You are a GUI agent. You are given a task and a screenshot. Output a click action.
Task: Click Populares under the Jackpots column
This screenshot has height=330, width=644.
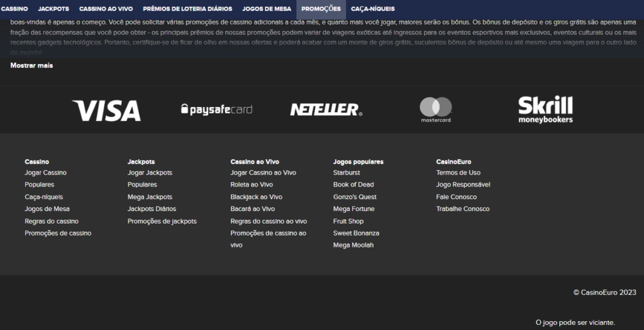coord(142,185)
